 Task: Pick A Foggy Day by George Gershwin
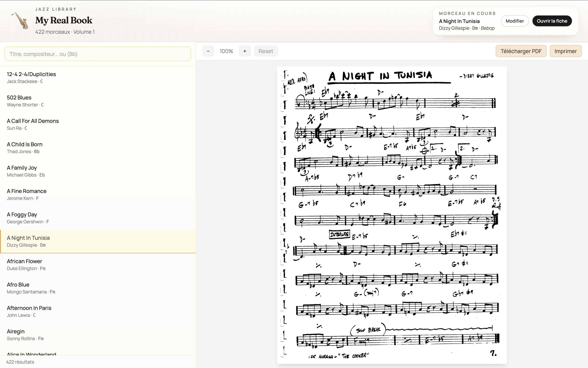pyautogui.click(x=98, y=218)
